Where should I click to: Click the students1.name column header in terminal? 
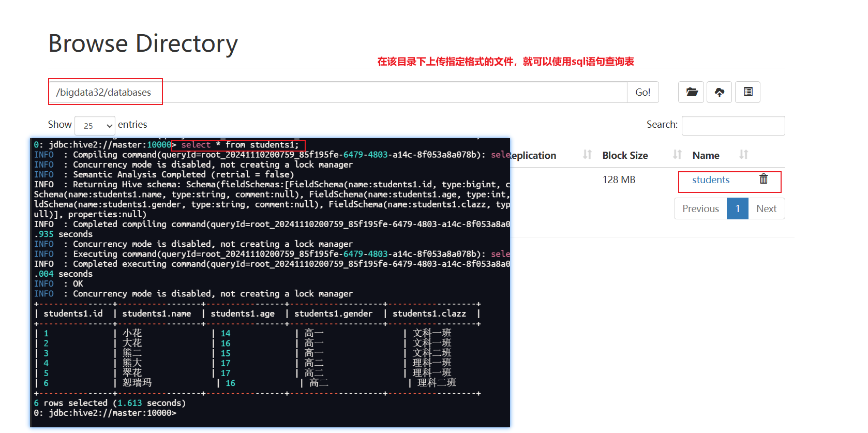pyautogui.click(x=156, y=313)
